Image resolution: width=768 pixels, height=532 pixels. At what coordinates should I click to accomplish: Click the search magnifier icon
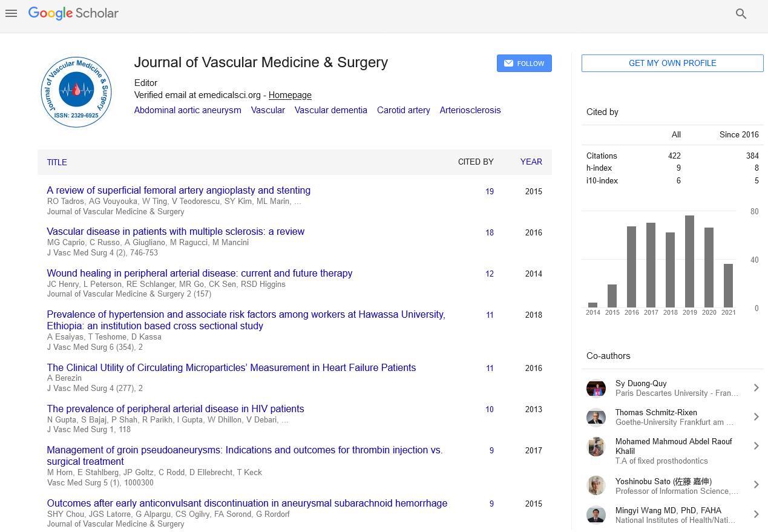741,14
